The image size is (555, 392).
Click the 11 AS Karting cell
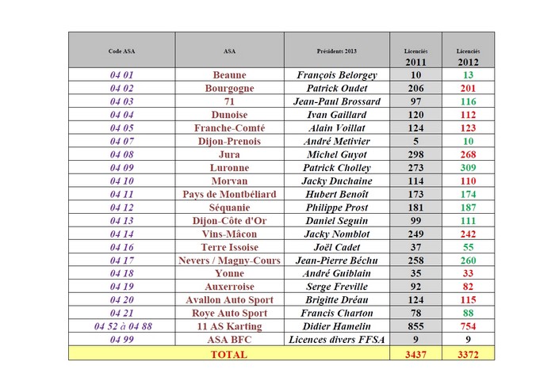(x=229, y=326)
